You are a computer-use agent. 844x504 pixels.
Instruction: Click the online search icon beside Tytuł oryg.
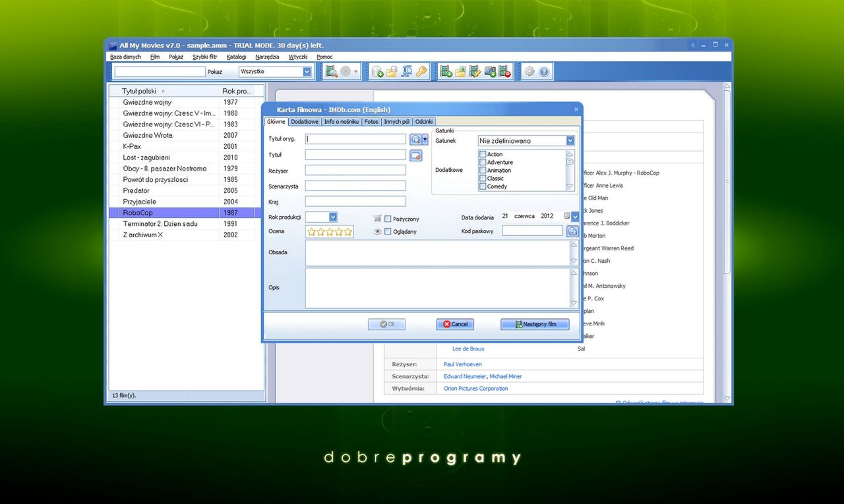(415, 139)
